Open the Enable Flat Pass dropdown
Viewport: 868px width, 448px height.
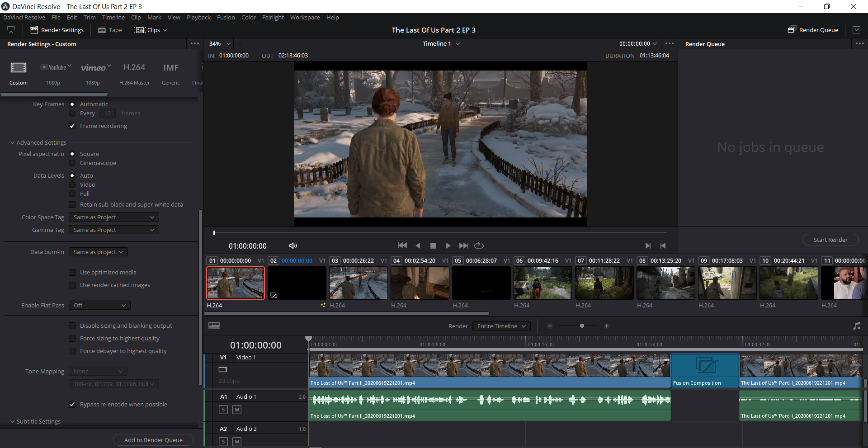[100, 306]
